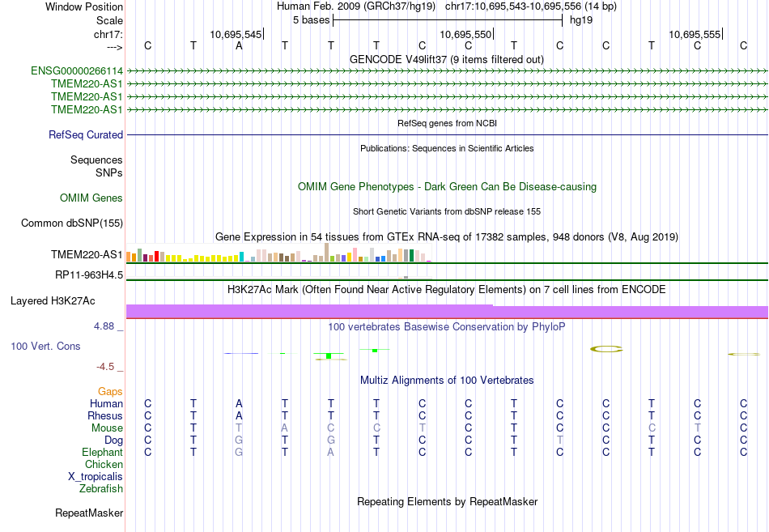Click the Layered H3K27Ac track label
769x532 pixels.
pos(53,301)
